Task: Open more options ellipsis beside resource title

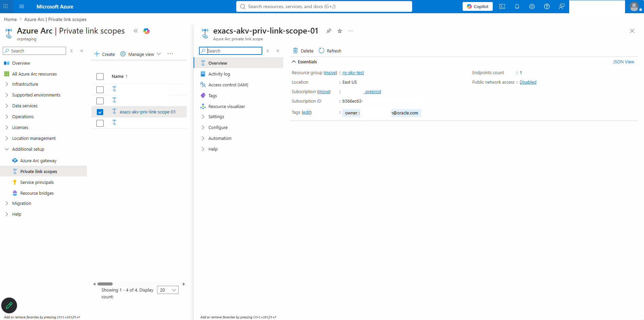Action: coord(351,31)
